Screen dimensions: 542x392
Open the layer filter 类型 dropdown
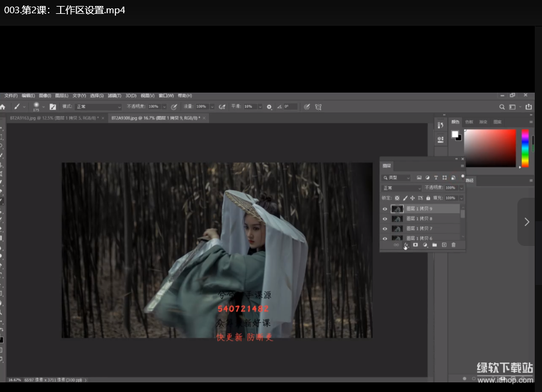(397, 178)
